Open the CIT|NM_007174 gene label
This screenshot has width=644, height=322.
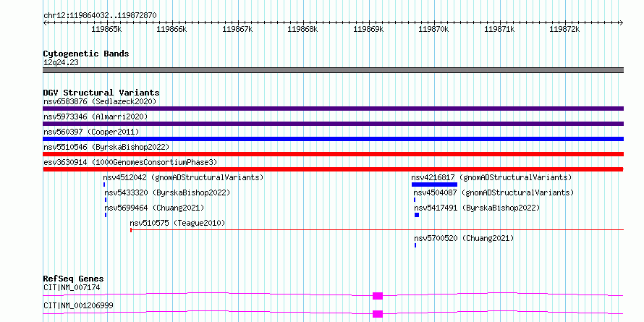(x=72, y=287)
